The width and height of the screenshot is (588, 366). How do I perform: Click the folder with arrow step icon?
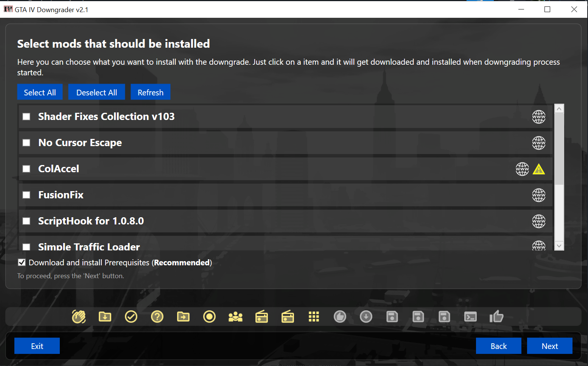click(183, 316)
